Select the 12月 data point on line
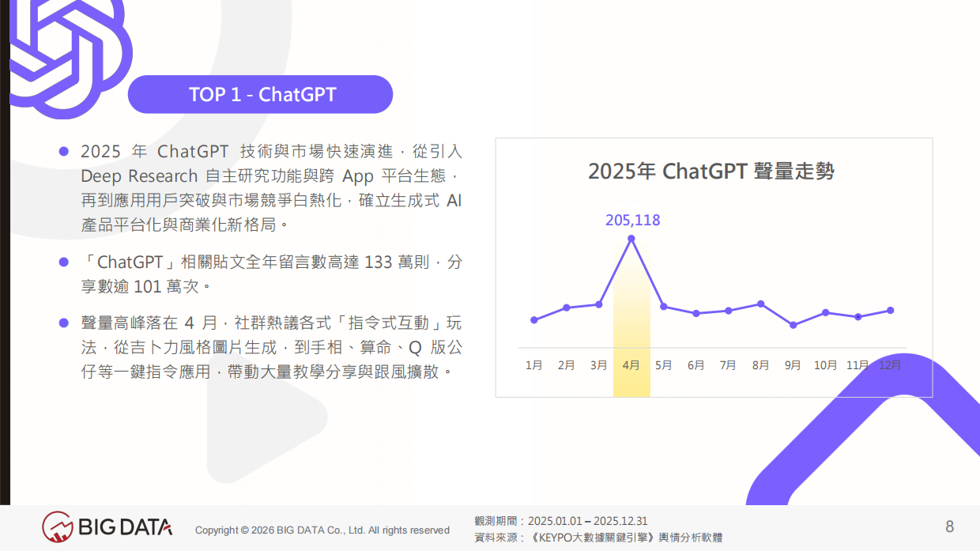The height and width of the screenshot is (551, 980). 891,310
